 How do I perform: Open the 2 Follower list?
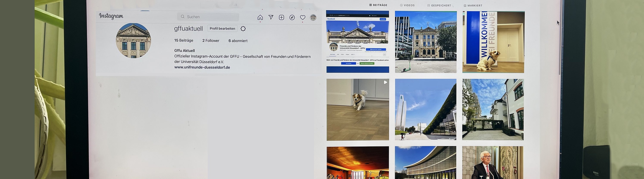click(x=211, y=41)
